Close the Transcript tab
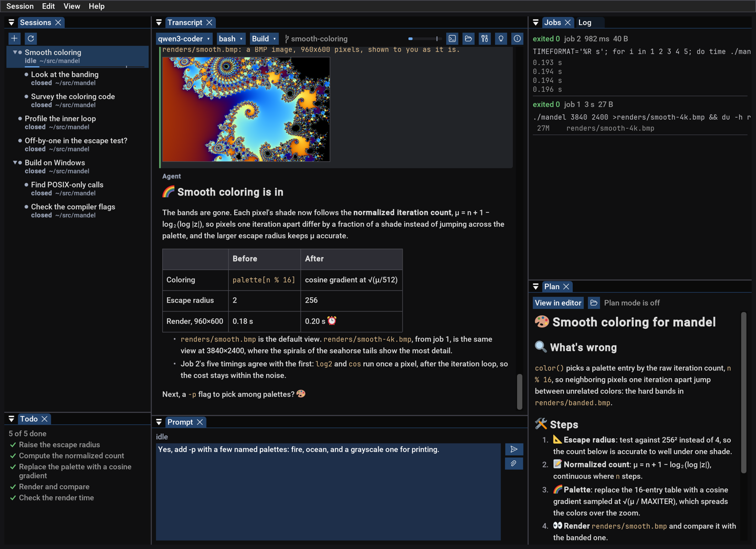 point(209,23)
